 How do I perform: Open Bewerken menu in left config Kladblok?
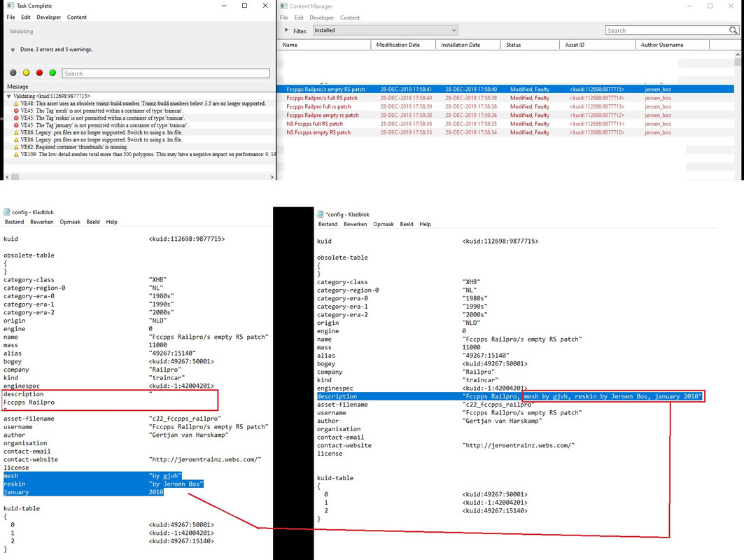(42, 222)
